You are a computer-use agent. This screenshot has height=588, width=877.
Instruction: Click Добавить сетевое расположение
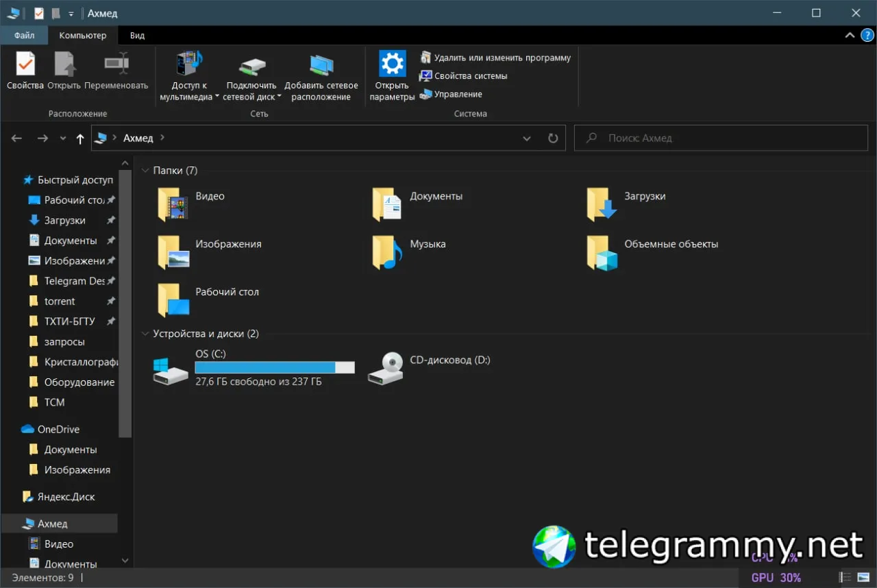(321, 76)
